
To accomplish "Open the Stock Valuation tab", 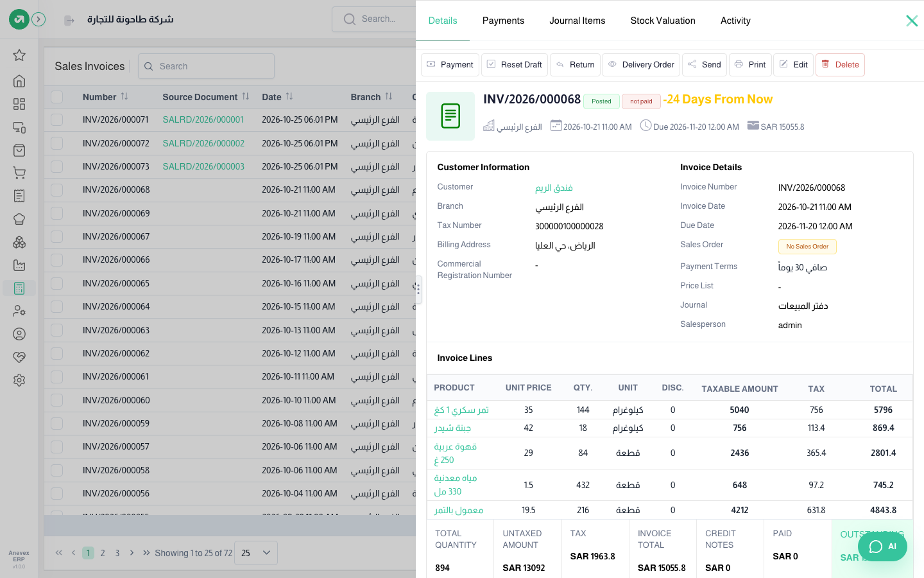I will (x=663, y=21).
